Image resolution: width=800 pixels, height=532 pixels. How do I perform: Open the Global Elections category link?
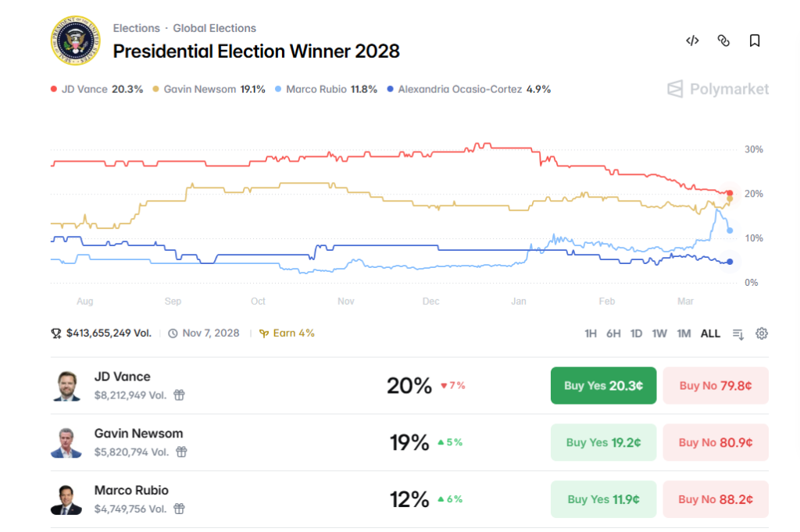215,28
